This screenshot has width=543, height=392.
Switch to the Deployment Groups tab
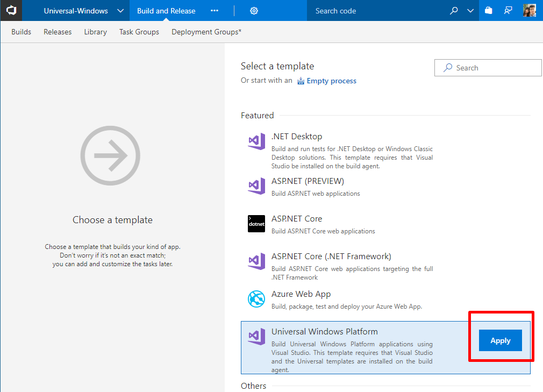[206, 32]
